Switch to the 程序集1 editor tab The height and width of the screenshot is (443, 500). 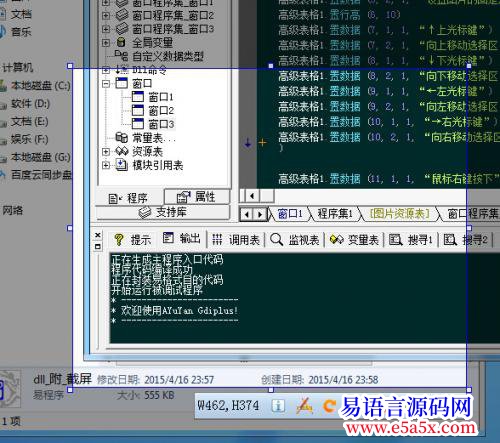[335, 214]
